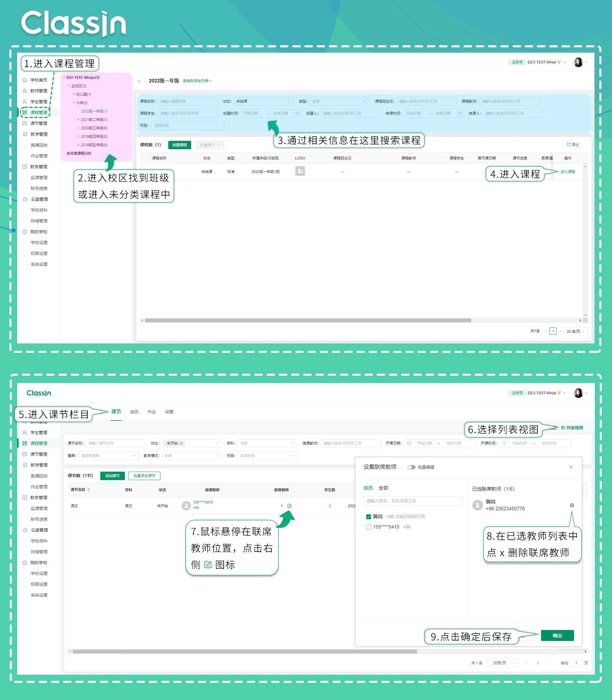Open 教务管理 in the upper screenshot sidebar

click(x=35, y=167)
